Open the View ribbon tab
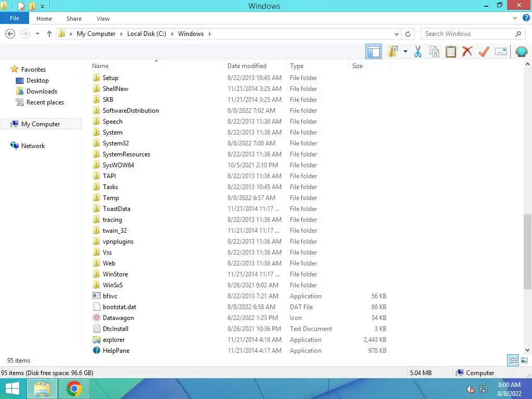This screenshot has height=399, width=532. [x=103, y=19]
